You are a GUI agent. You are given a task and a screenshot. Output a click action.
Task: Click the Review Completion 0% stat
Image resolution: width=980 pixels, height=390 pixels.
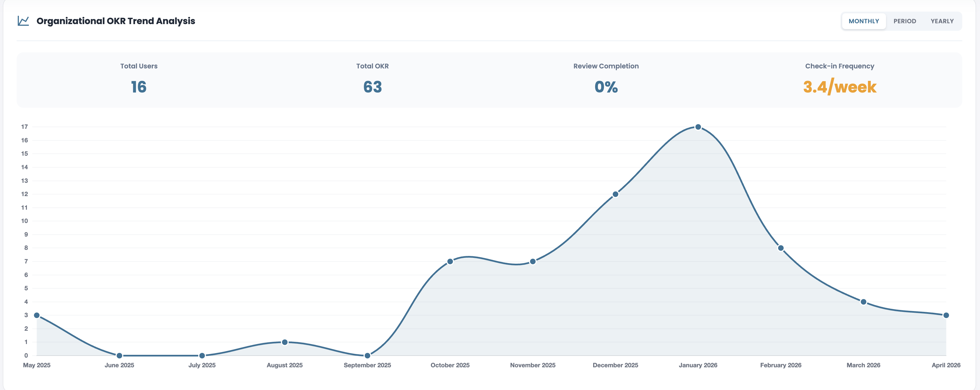[x=606, y=87]
